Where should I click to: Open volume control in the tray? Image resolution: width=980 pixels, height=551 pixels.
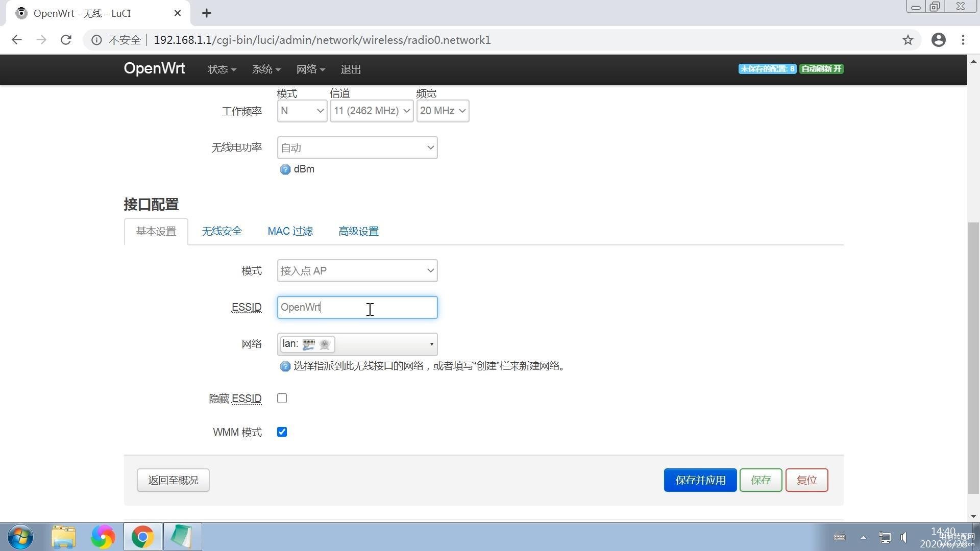click(904, 537)
